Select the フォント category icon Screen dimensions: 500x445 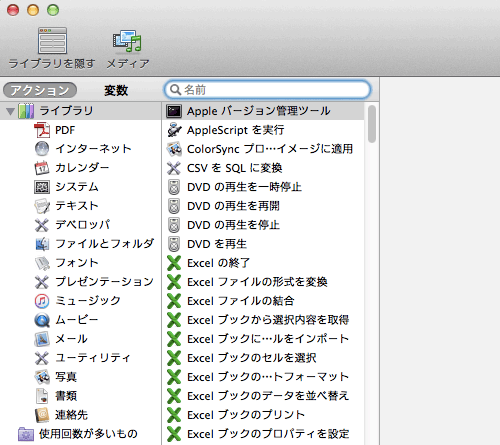pos(42,263)
